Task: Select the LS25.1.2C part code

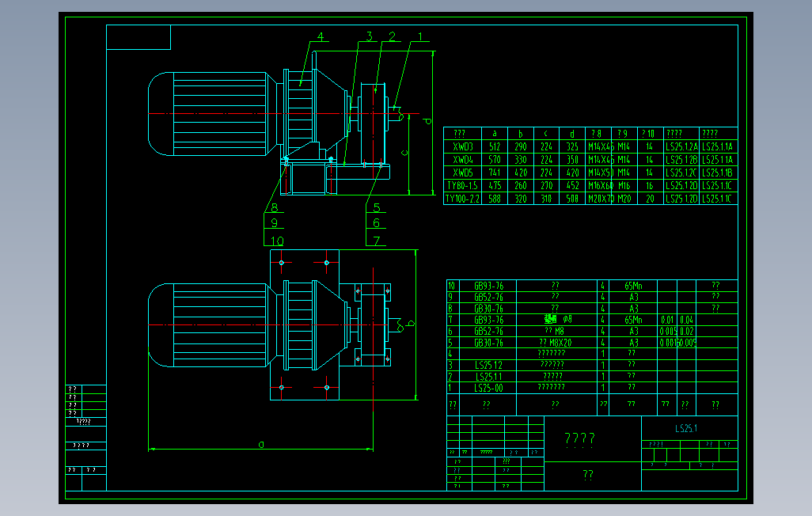Action: click(681, 173)
